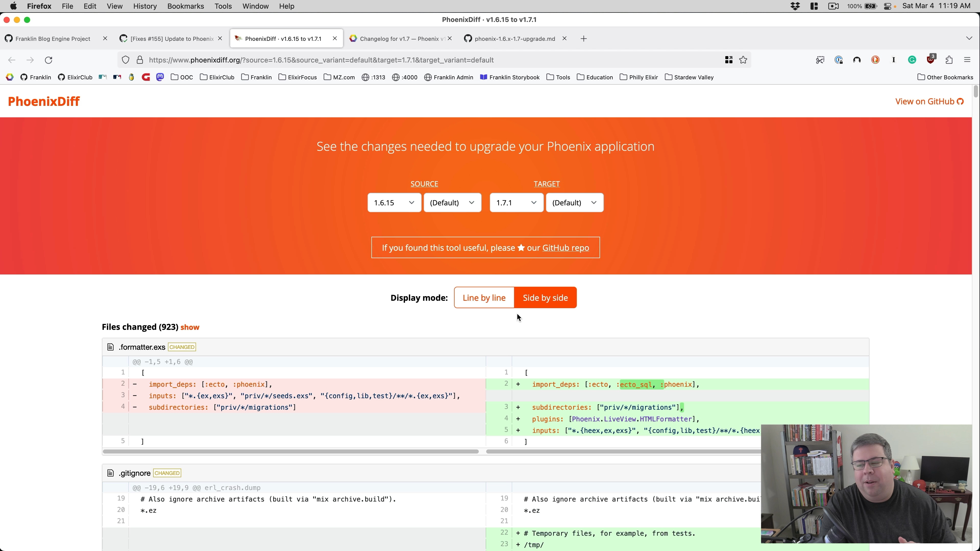
Task: Open the :4000 bookmark
Action: pos(405,77)
